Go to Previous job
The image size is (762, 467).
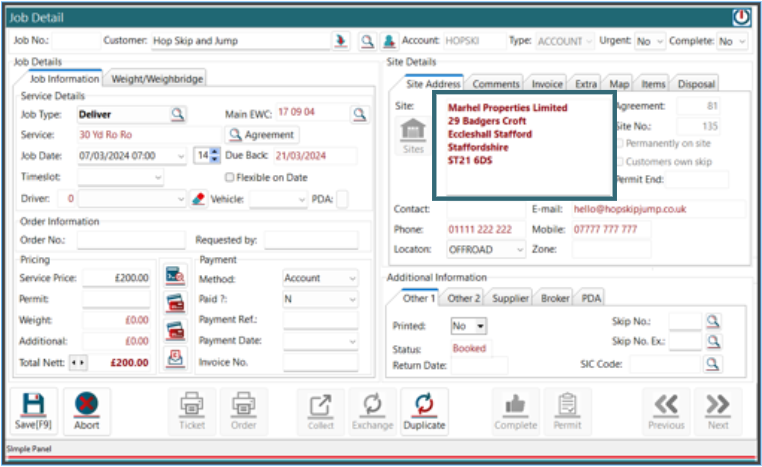coord(666,411)
